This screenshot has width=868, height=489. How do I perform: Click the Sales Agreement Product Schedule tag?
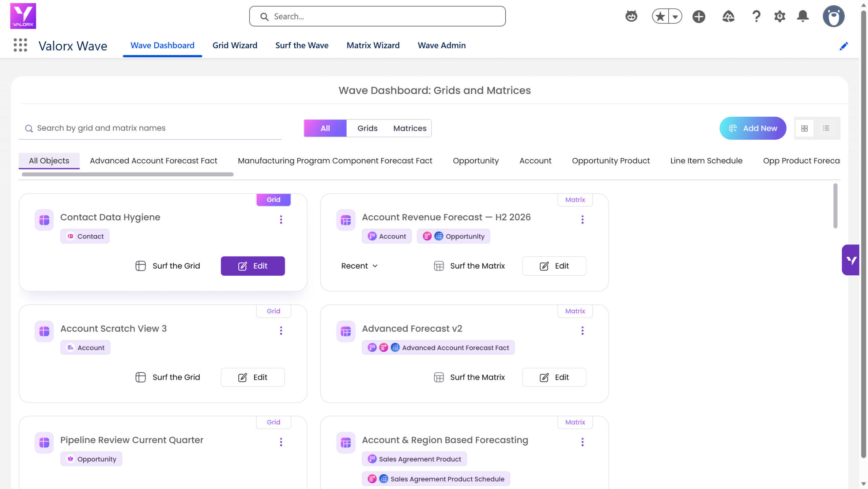[x=436, y=479]
